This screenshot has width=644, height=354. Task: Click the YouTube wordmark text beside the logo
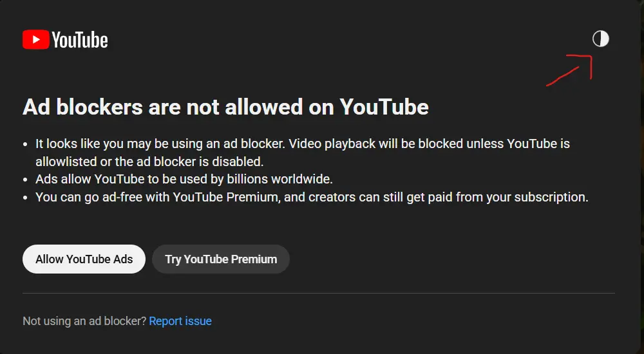[80, 41]
